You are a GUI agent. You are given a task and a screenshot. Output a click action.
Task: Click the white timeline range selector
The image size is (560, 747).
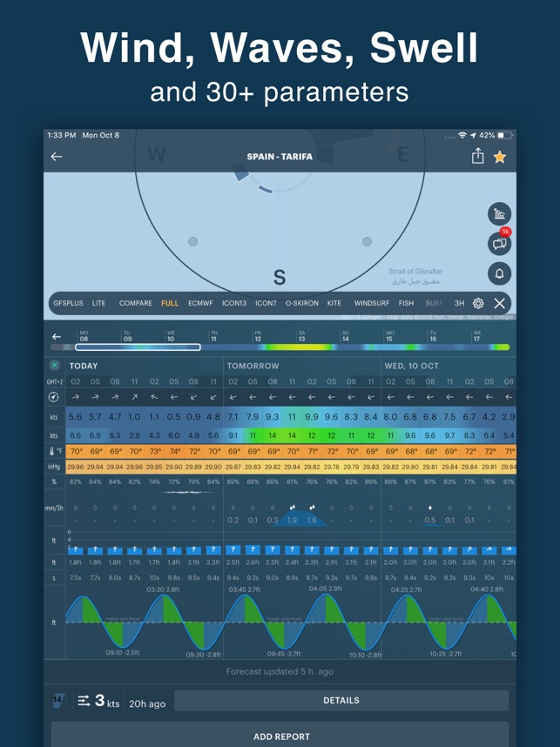point(138,347)
